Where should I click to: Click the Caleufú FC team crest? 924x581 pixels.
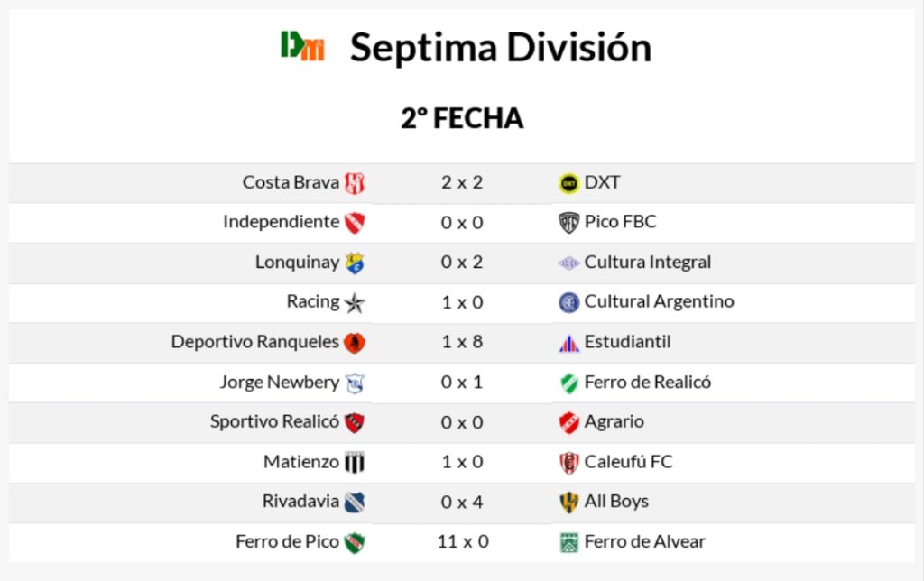pos(568,463)
